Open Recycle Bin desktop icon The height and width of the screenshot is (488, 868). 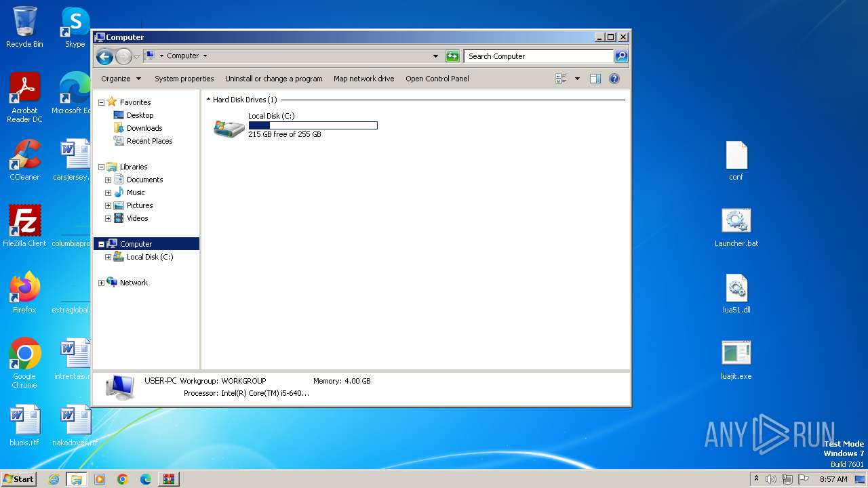pyautogui.click(x=24, y=27)
